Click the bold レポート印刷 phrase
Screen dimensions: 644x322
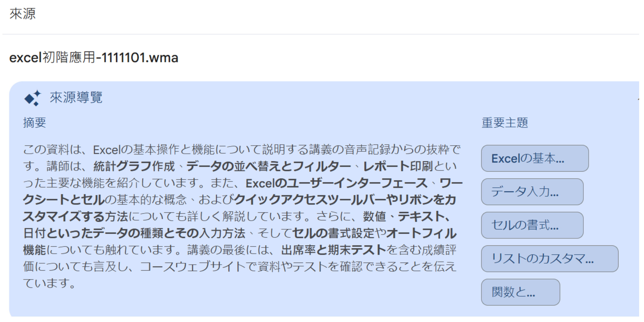[x=397, y=166]
